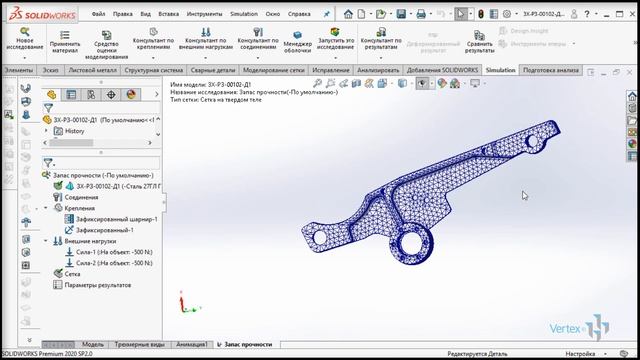The height and width of the screenshot is (360, 640).
Task: Open the Новое исследование dropdown arrow
Action: 24,58
